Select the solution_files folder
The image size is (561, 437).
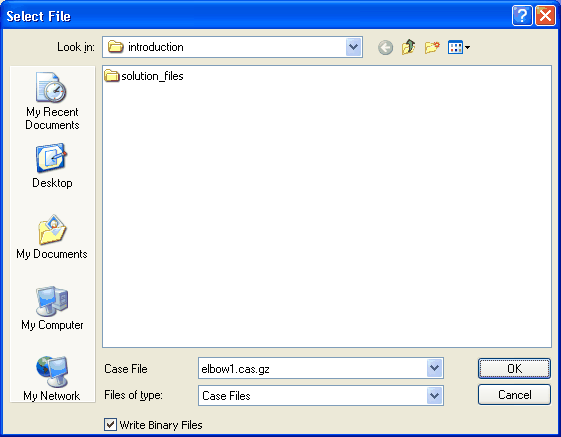[x=144, y=76]
